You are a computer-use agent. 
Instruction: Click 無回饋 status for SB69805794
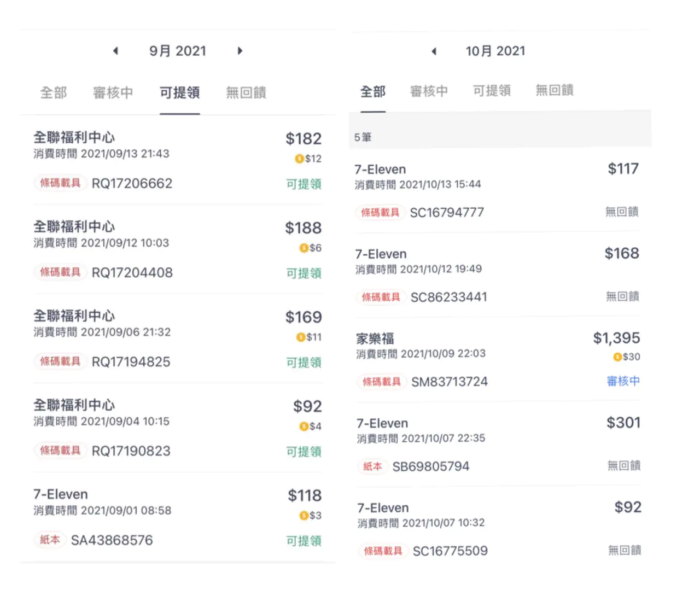pos(624,466)
